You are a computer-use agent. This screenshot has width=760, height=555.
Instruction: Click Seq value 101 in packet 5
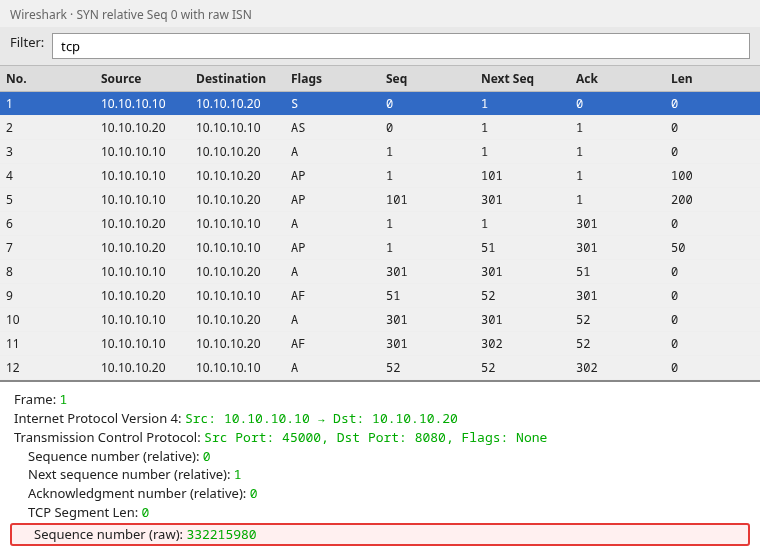[x=396, y=200]
